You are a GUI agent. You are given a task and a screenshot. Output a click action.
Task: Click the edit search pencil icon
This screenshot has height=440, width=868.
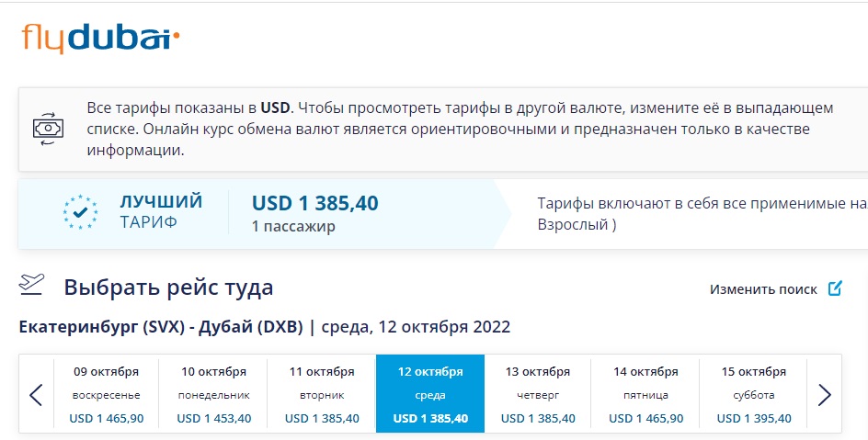(x=835, y=288)
